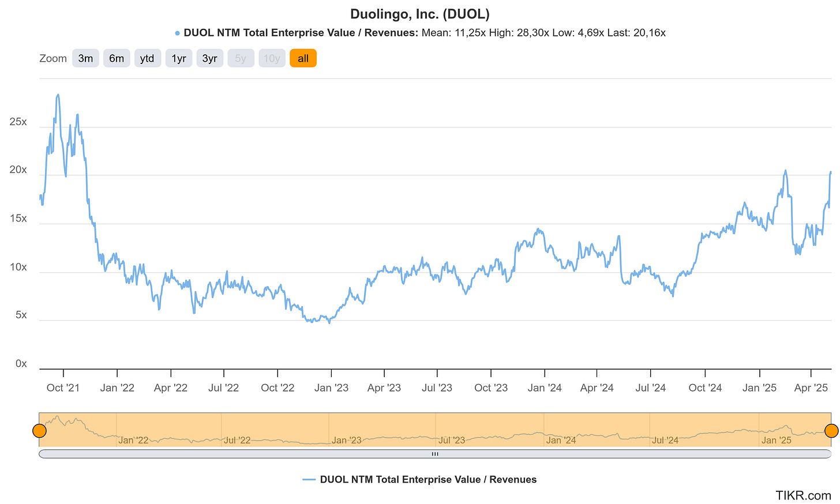Click the Apr '24 x-axis label
Viewport: 840px width, 504px height.
click(597, 388)
